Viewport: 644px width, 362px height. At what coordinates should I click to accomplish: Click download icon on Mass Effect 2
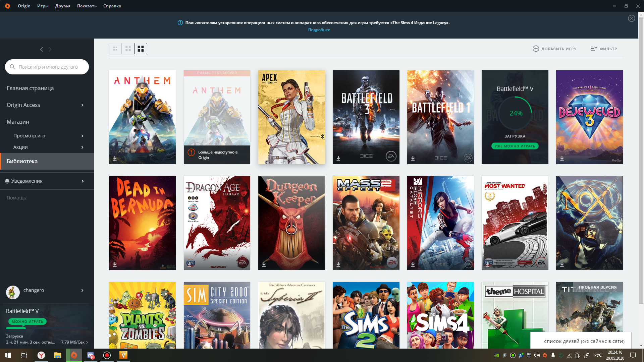click(338, 264)
